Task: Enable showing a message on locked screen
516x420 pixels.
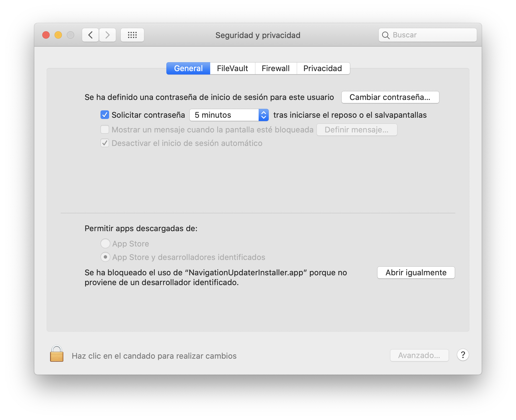Action: (x=105, y=130)
